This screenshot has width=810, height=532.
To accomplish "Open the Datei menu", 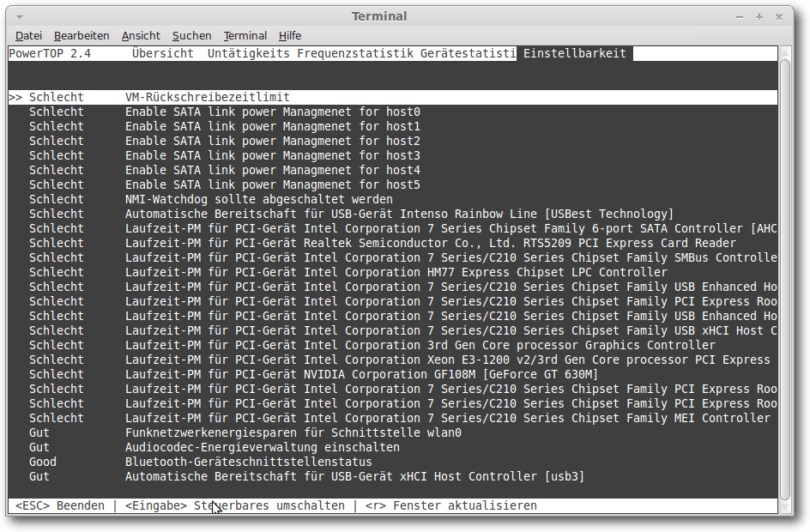I will click(x=28, y=36).
